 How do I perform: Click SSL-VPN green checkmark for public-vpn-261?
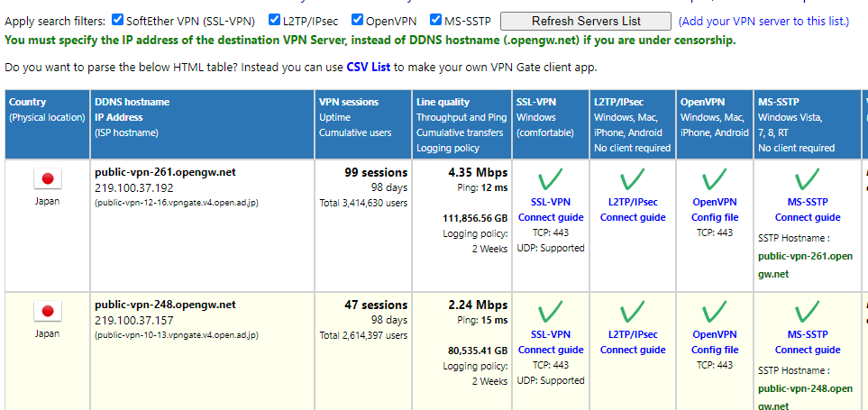(x=551, y=179)
